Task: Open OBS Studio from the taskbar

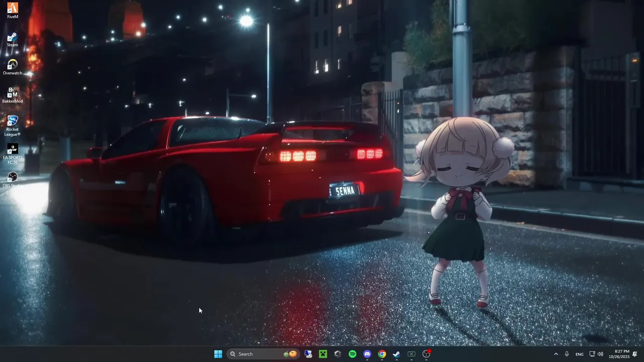Action: tap(426, 354)
